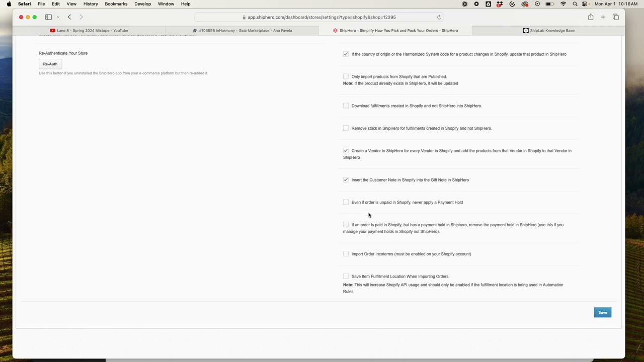Open the Wi-Fi menu

tap(563, 4)
